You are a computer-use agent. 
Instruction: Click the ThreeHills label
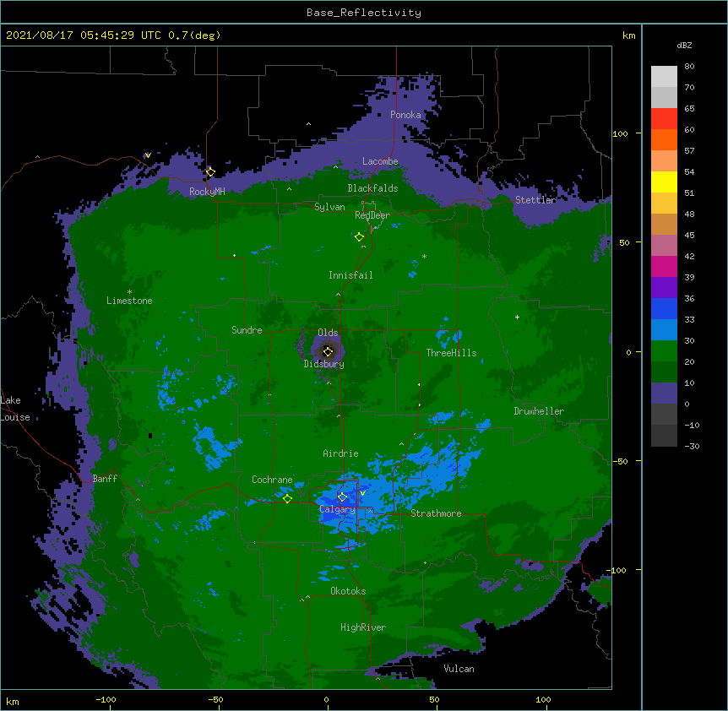tap(451, 353)
